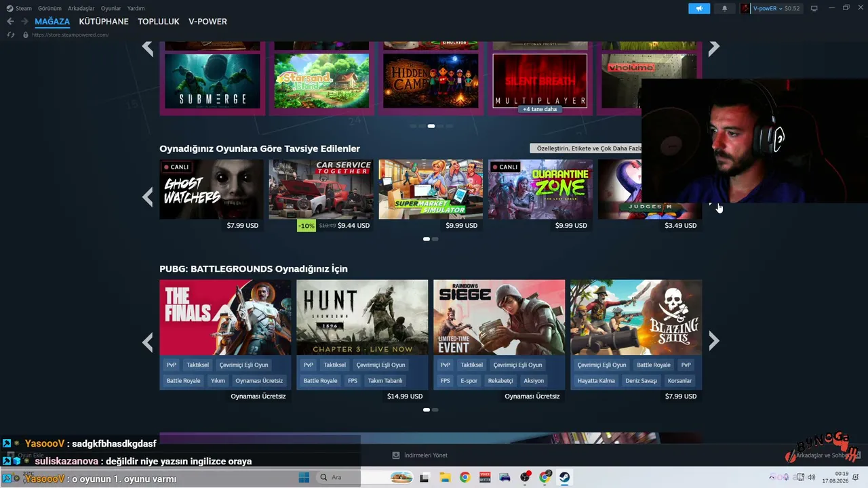The image size is (868, 488).
Task: Open the Windows Start menu
Action: [304, 477]
